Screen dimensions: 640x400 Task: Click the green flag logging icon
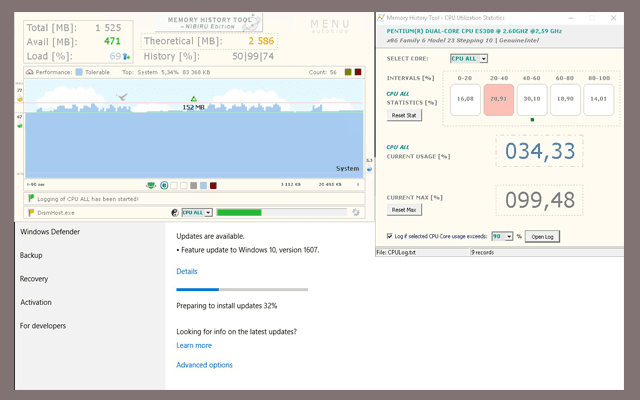click(x=31, y=199)
